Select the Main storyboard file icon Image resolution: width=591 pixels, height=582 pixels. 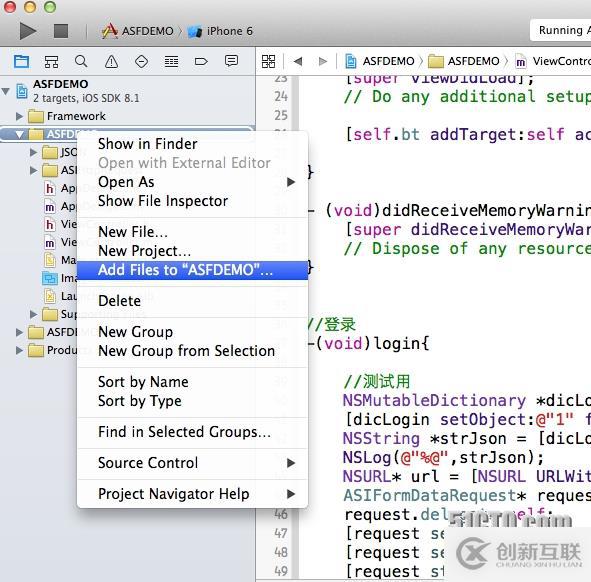point(50,260)
